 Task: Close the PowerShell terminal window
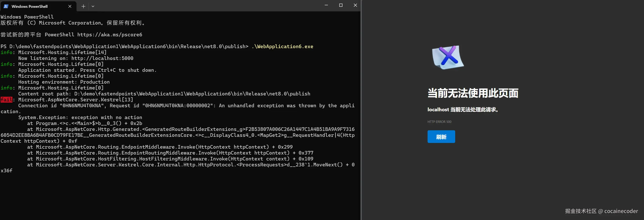coord(355,5)
